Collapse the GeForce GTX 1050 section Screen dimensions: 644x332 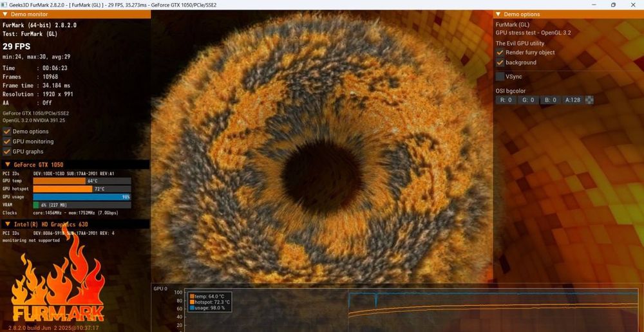click(x=75, y=165)
